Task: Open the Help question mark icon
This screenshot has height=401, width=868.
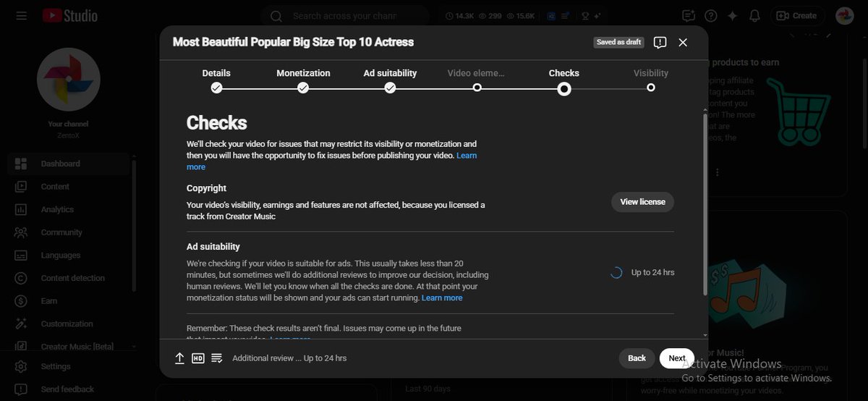Action: 710,16
